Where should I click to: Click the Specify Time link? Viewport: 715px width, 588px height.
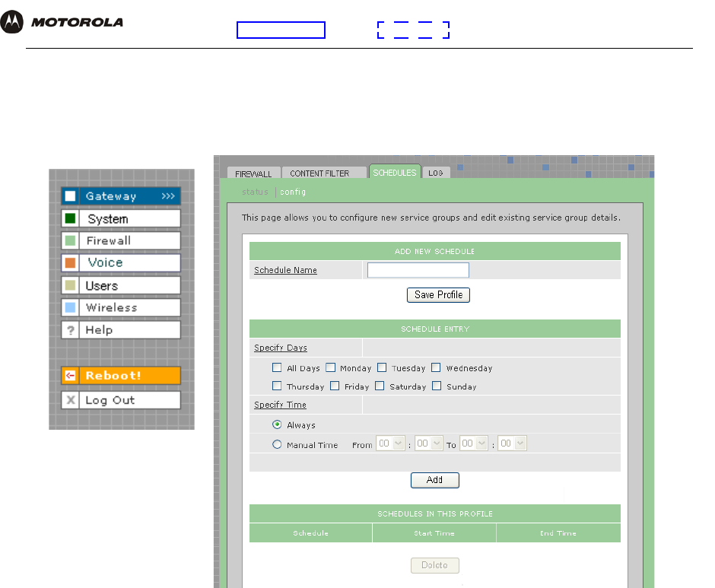pyautogui.click(x=280, y=405)
